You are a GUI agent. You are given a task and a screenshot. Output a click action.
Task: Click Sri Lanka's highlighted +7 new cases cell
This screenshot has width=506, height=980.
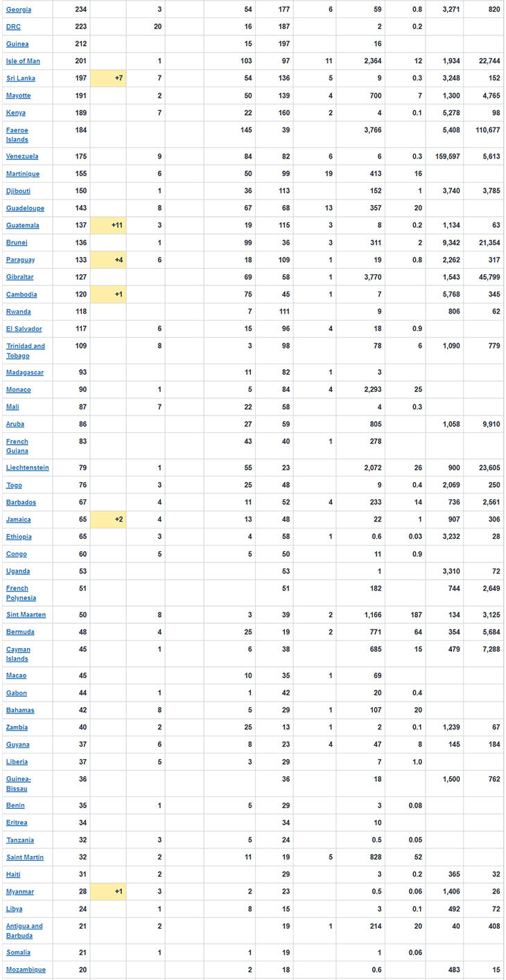coord(108,78)
